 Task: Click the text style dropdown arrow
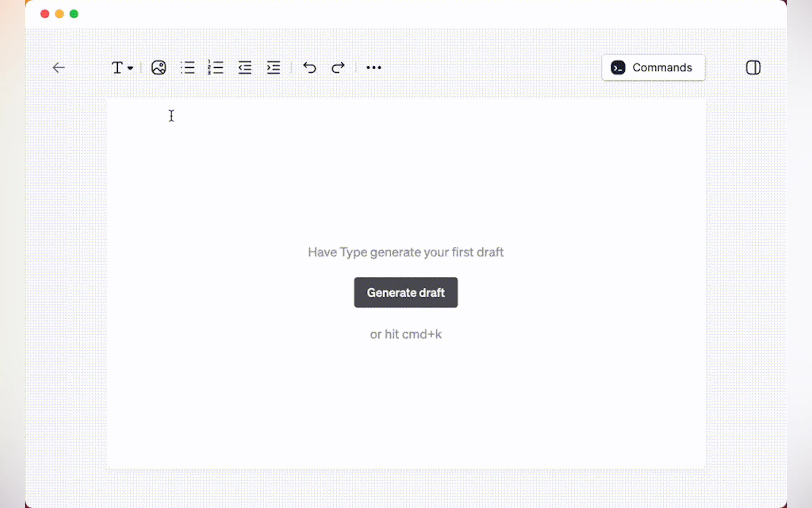pyautogui.click(x=130, y=68)
